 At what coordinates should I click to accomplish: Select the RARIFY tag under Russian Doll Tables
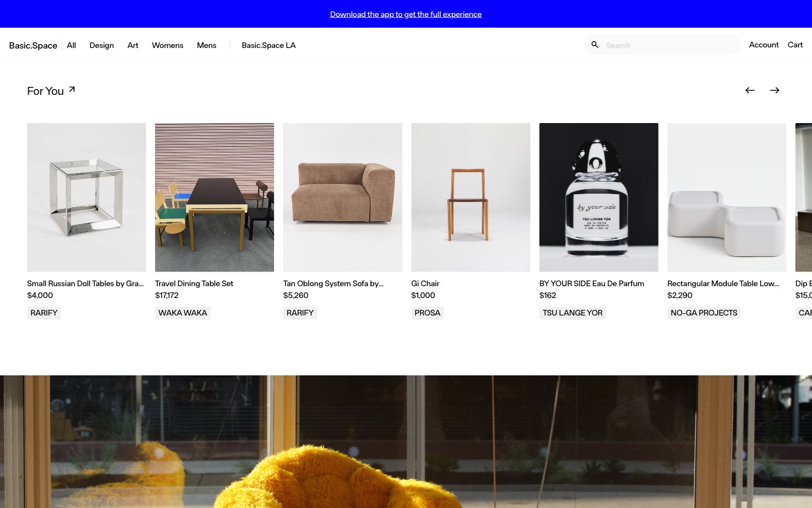click(x=44, y=313)
